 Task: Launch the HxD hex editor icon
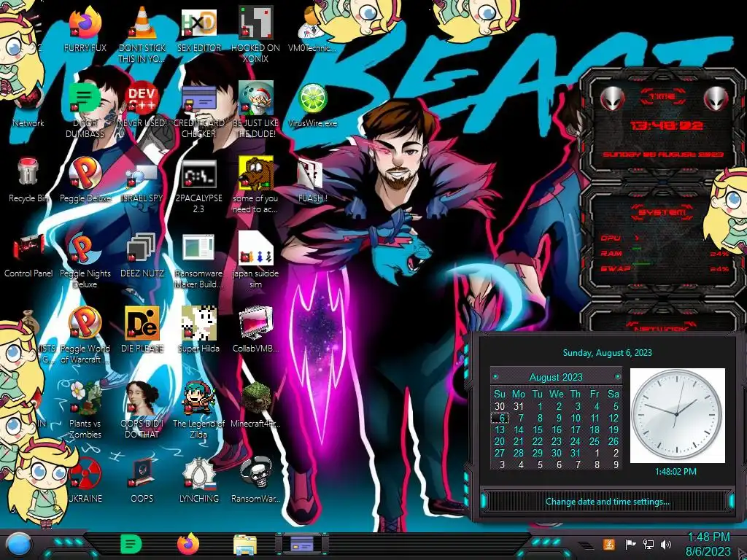coord(198,24)
